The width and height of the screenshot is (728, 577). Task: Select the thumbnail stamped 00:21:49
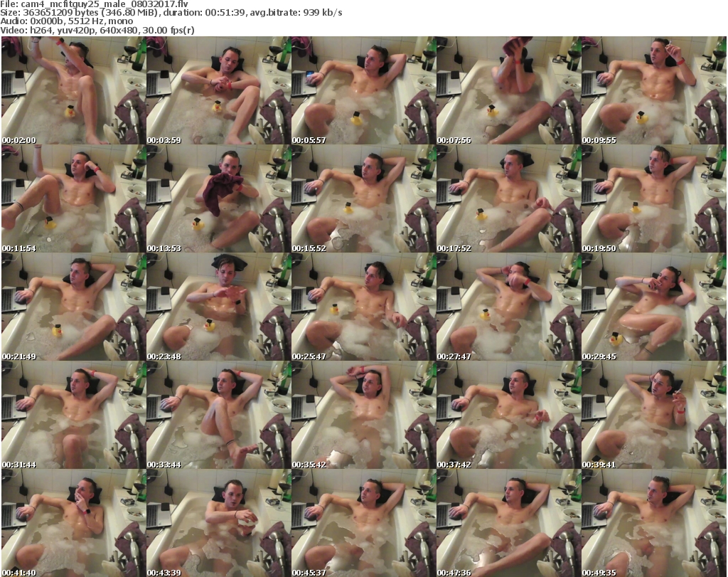click(74, 307)
